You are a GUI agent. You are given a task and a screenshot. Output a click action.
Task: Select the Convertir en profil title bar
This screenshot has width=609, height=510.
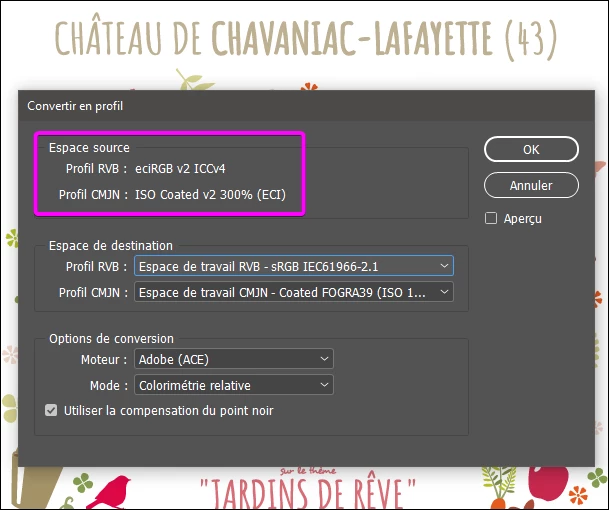[306, 106]
